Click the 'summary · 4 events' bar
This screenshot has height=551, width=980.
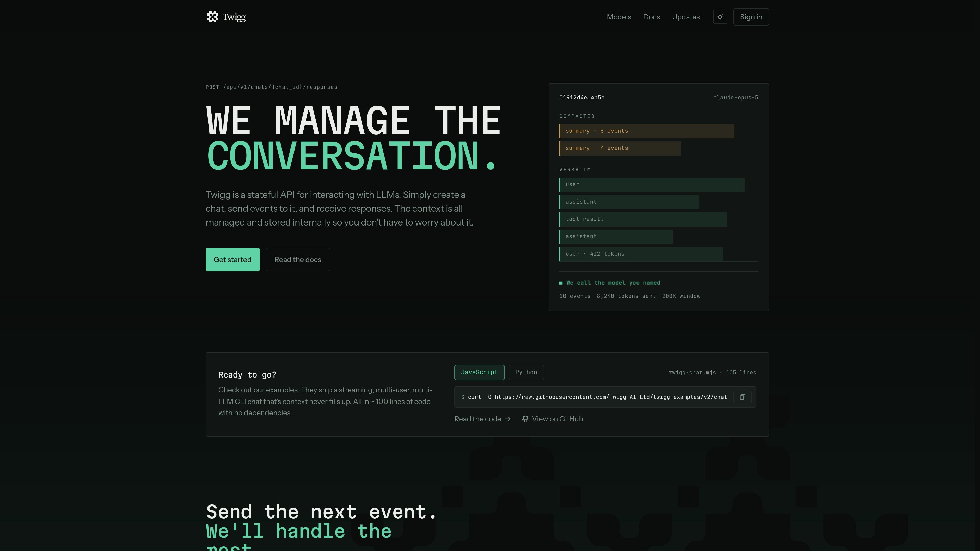pyautogui.click(x=620, y=148)
